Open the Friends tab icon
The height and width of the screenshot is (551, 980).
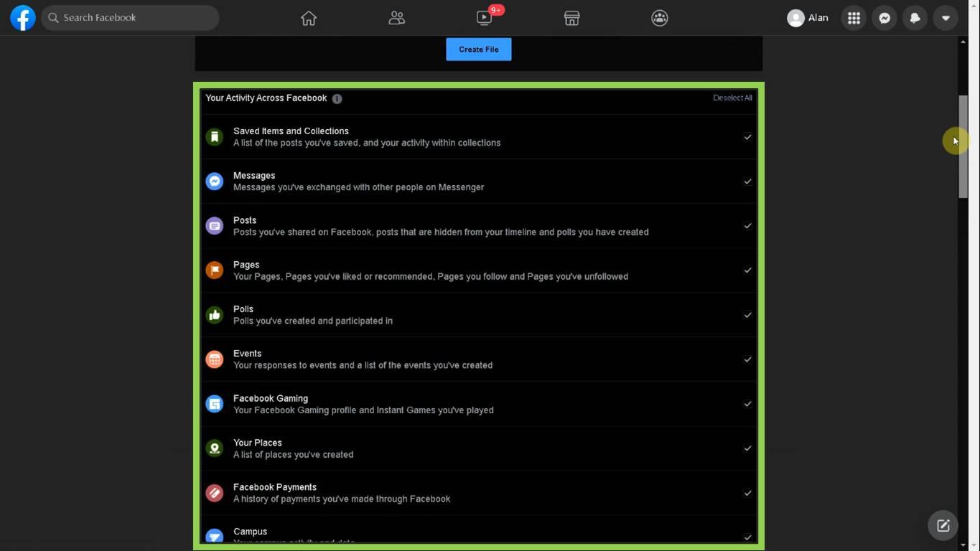point(396,18)
